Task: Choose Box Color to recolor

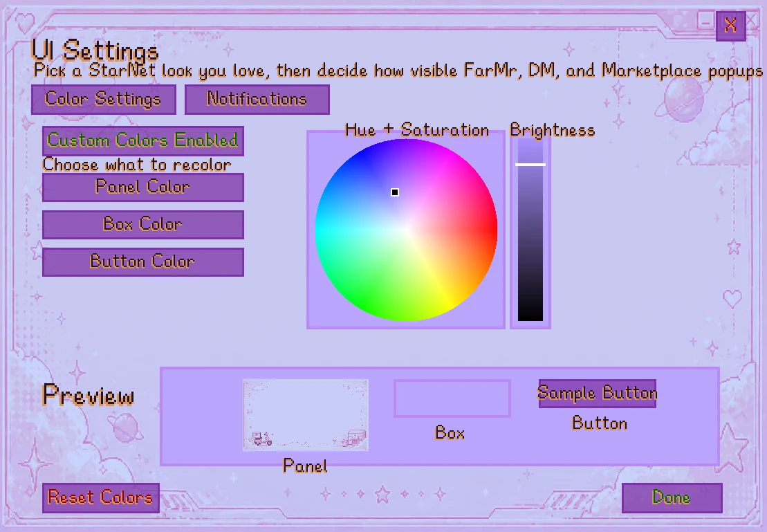Action: [143, 225]
